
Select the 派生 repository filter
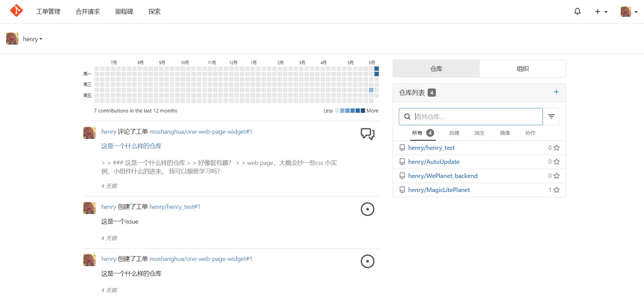479,133
